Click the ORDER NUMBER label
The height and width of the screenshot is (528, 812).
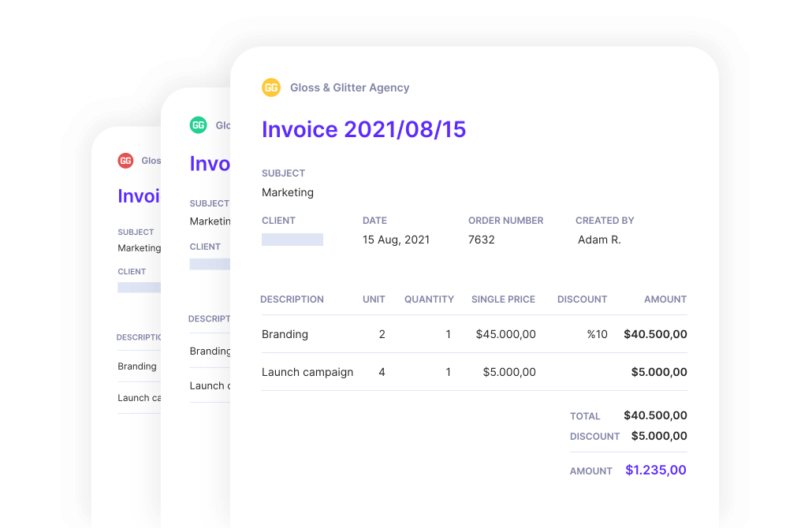click(505, 221)
